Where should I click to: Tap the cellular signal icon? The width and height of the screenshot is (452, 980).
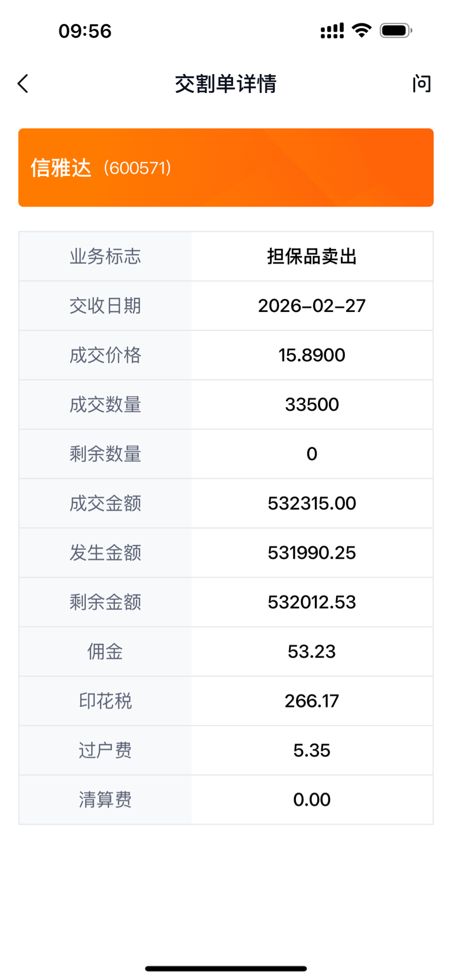pos(332,31)
